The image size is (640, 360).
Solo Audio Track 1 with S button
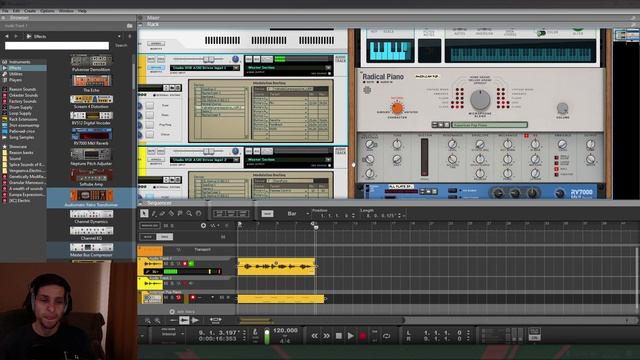pos(172,264)
